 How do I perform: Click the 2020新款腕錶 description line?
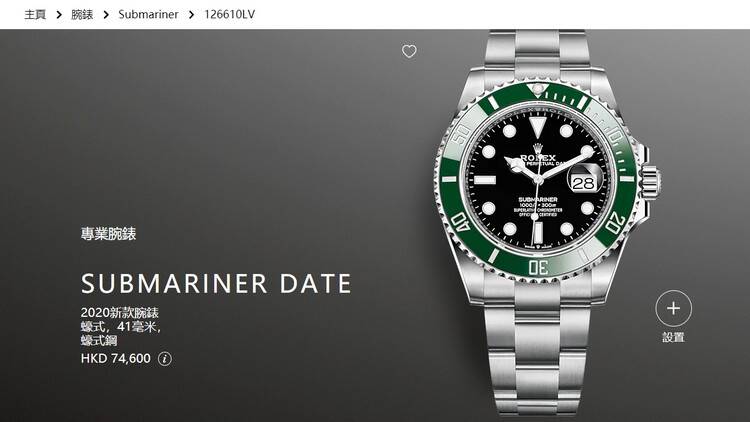tap(120, 313)
